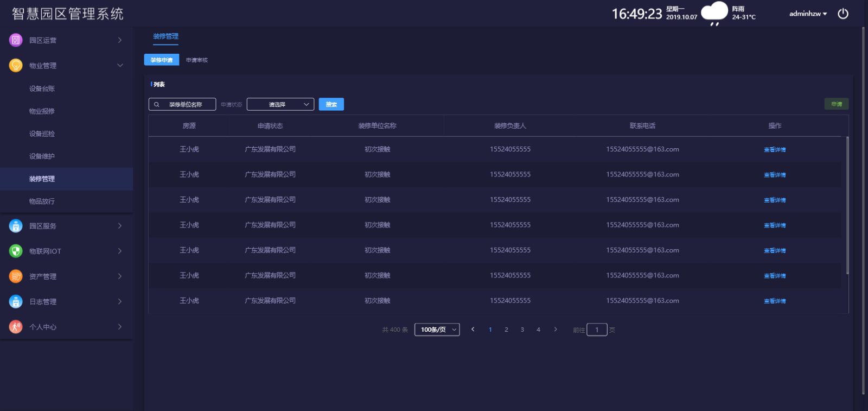Click the 物联网IOT shield icon
The height and width of the screenshot is (411, 868).
pyautogui.click(x=16, y=251)
